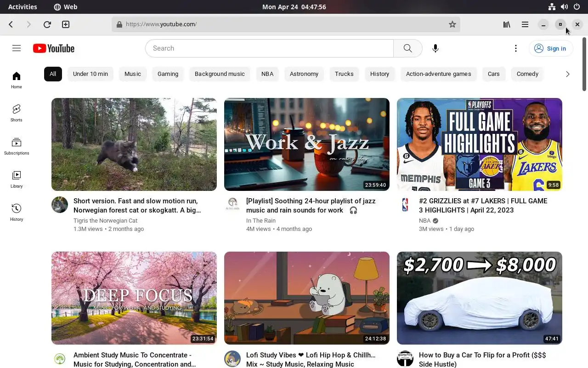Open Home in the sidebar
588x368 pixels.
click(x=17, y=80)
